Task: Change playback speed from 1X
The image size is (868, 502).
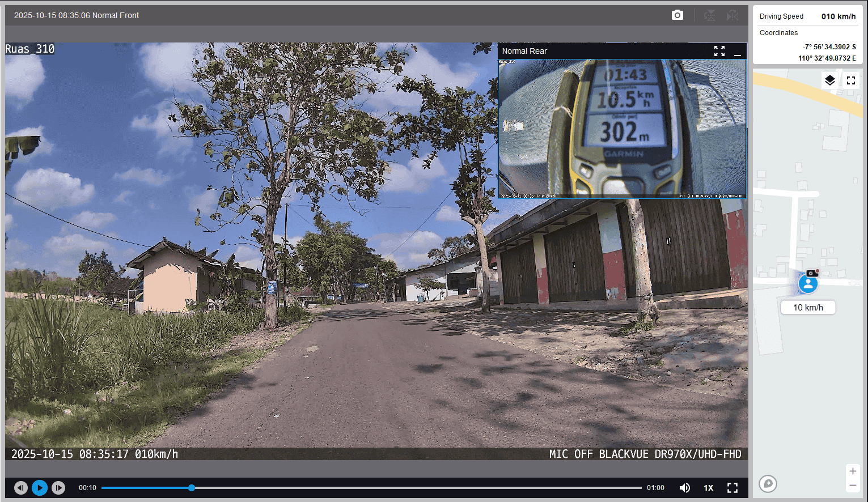Action: click(x=708, y=488)
